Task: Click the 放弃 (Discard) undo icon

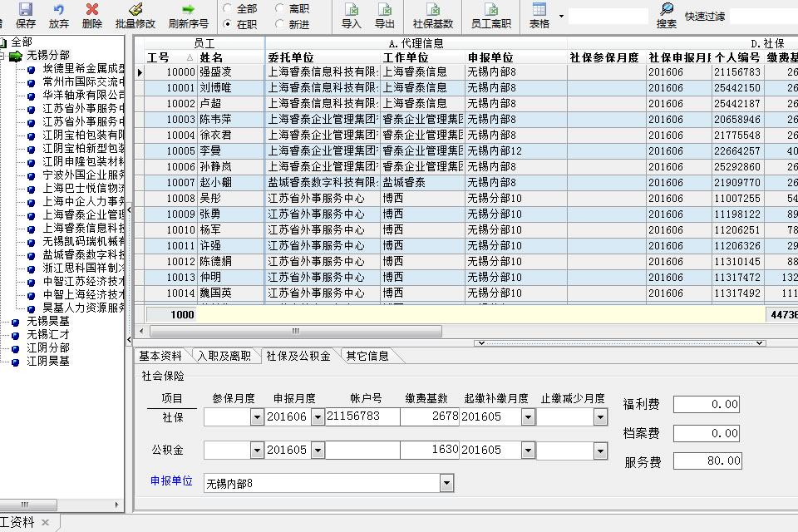Action: 59,10
